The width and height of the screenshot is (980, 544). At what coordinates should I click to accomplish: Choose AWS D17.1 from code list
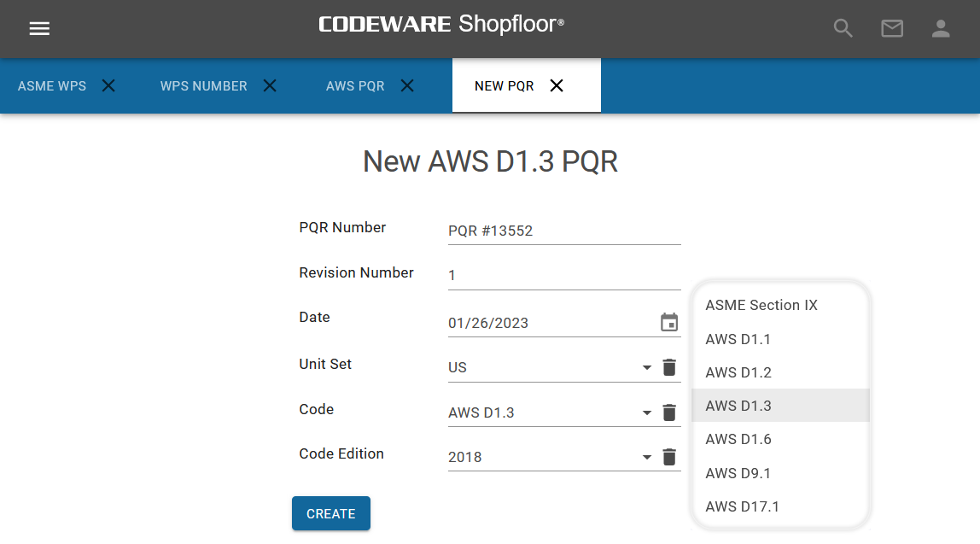pos(780,506)
